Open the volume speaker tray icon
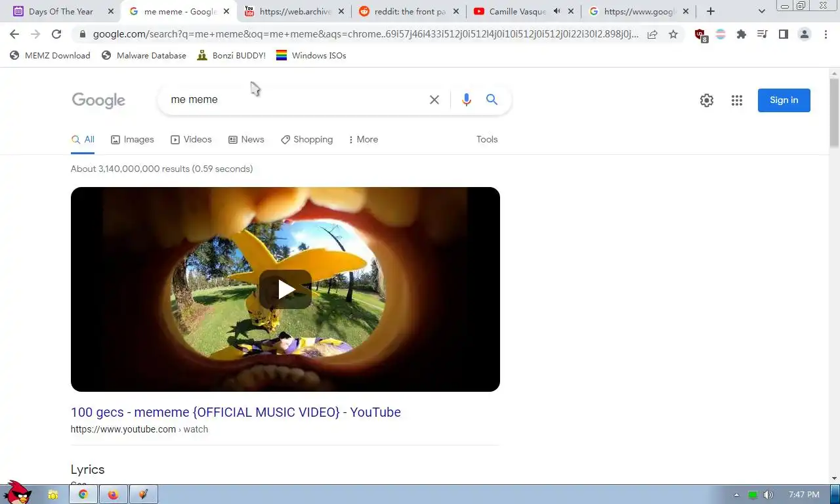Viewport: 840px width, 504px height. [768, 495]
